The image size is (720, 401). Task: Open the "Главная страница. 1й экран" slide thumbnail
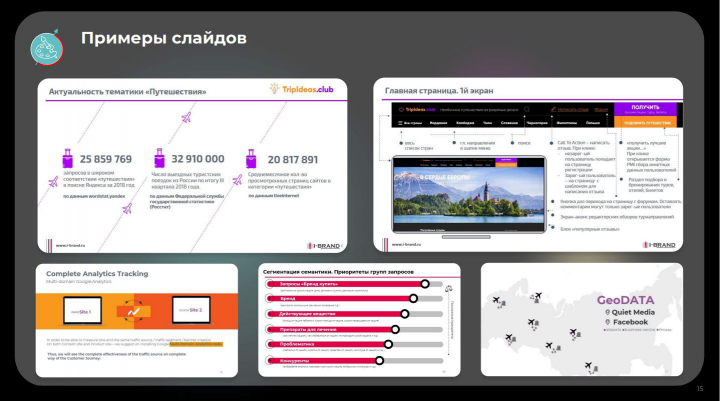(528, 164)
